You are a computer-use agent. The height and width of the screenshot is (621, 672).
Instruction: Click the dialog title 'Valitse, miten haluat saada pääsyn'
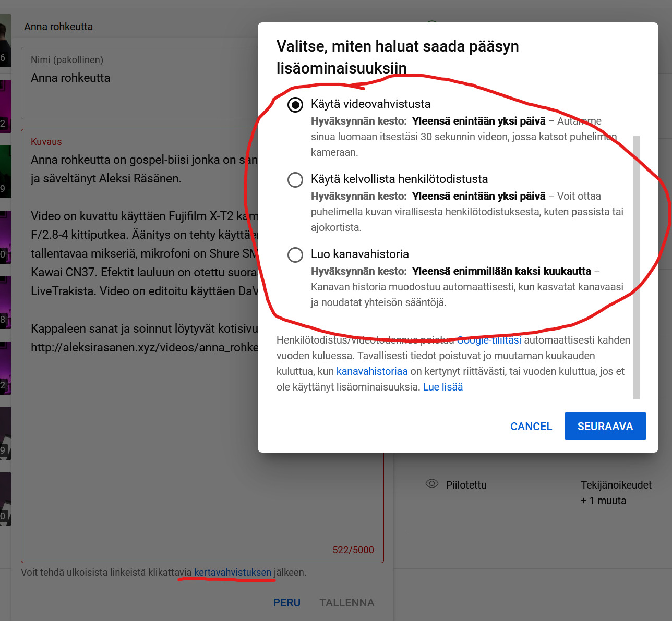coord(398,46)
